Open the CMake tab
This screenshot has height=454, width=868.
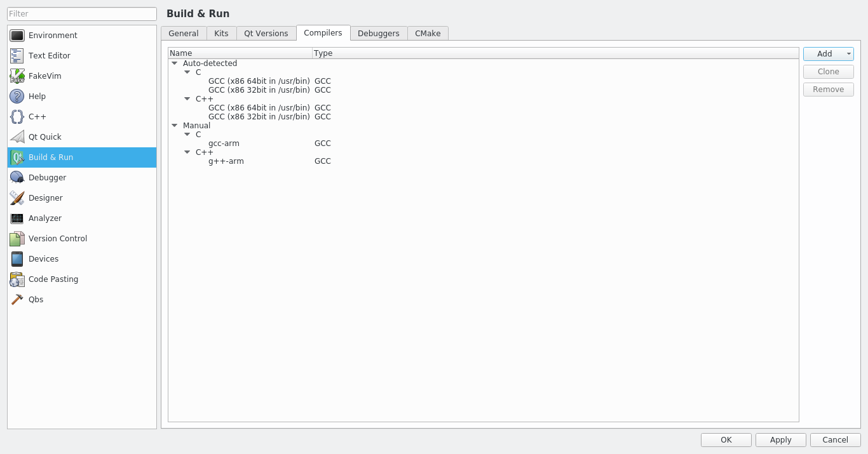point(428,34)
